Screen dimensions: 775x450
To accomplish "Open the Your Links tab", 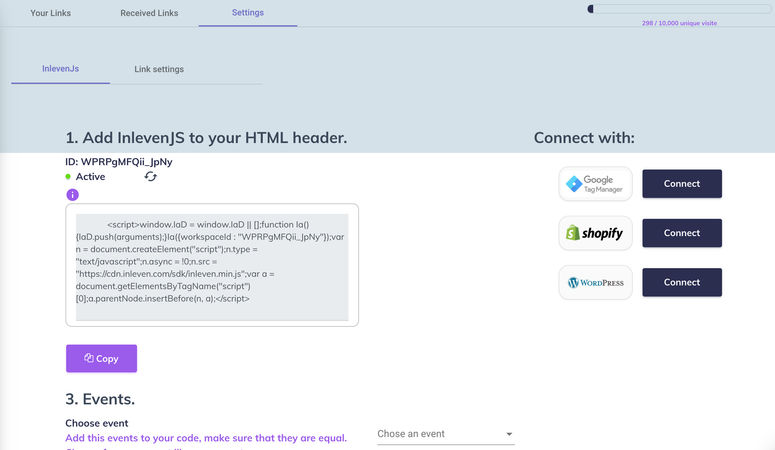I will (x=50, y=13).
